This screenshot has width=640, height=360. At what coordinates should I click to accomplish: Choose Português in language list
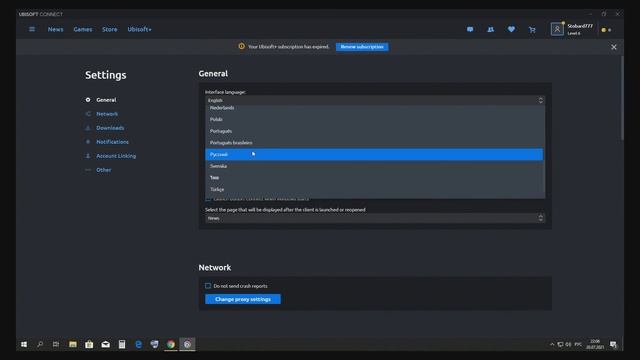click(374, 131)
